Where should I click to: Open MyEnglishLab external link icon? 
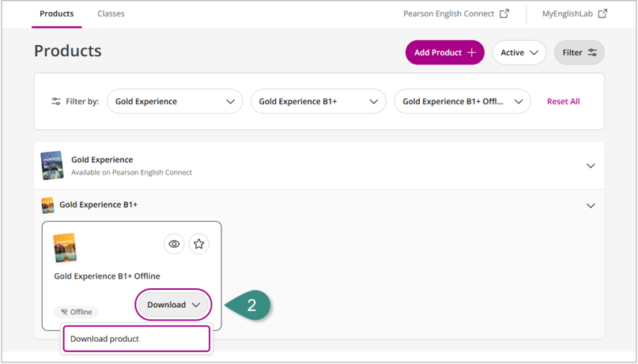tap(602, 13)
